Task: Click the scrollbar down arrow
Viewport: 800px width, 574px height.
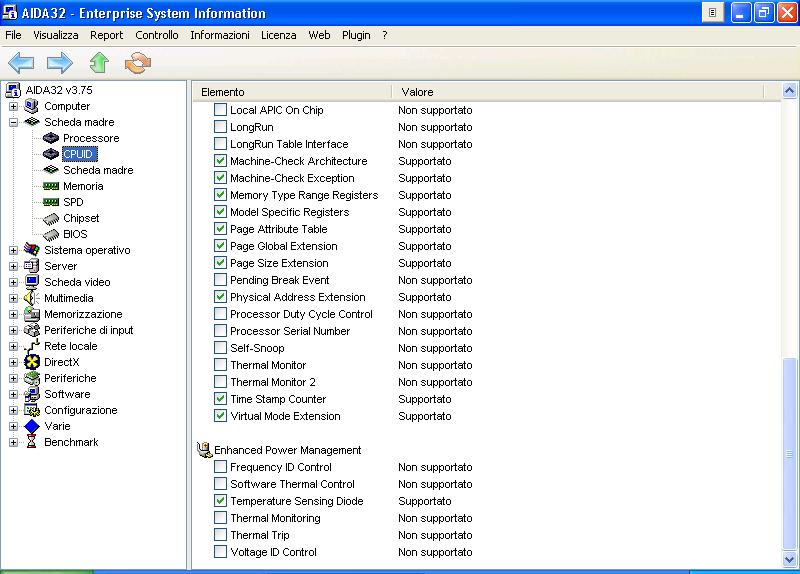Action: (789, 560)
